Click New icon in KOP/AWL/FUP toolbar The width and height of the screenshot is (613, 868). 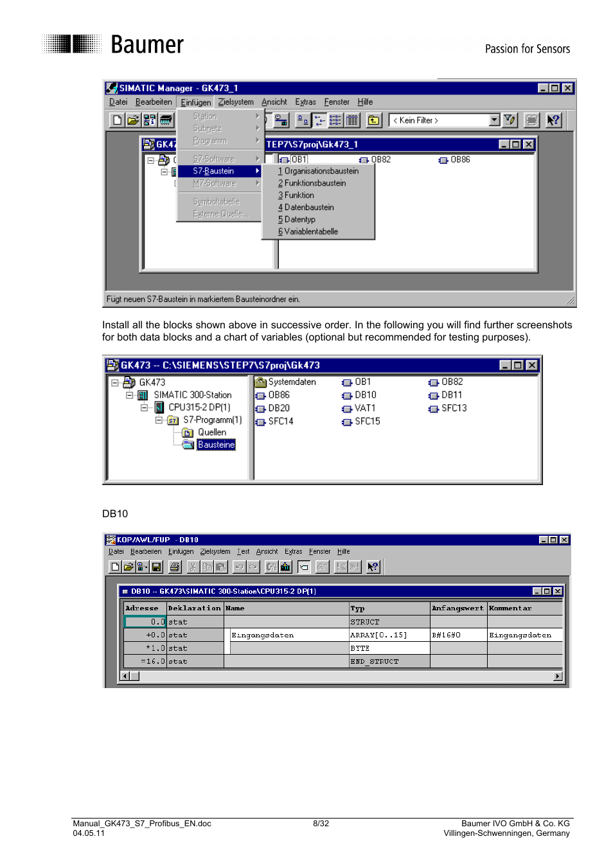(x=115, y=567)
